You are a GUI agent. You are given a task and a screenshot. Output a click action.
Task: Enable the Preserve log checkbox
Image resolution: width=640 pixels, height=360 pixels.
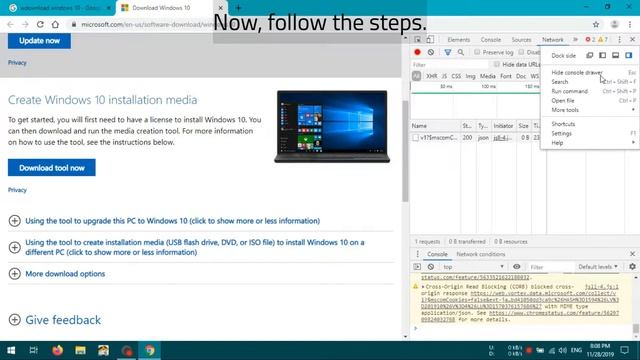pyautogui.click(x=477, y=52)
